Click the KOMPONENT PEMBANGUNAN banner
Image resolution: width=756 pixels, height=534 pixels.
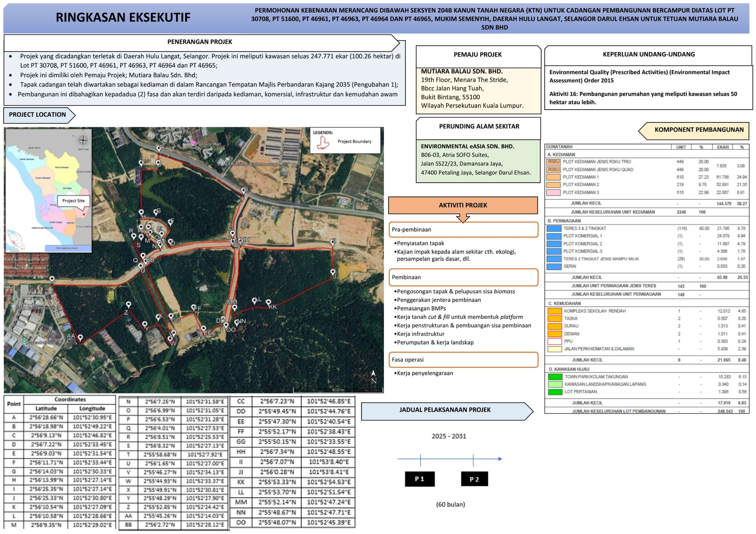pos(693,130)
